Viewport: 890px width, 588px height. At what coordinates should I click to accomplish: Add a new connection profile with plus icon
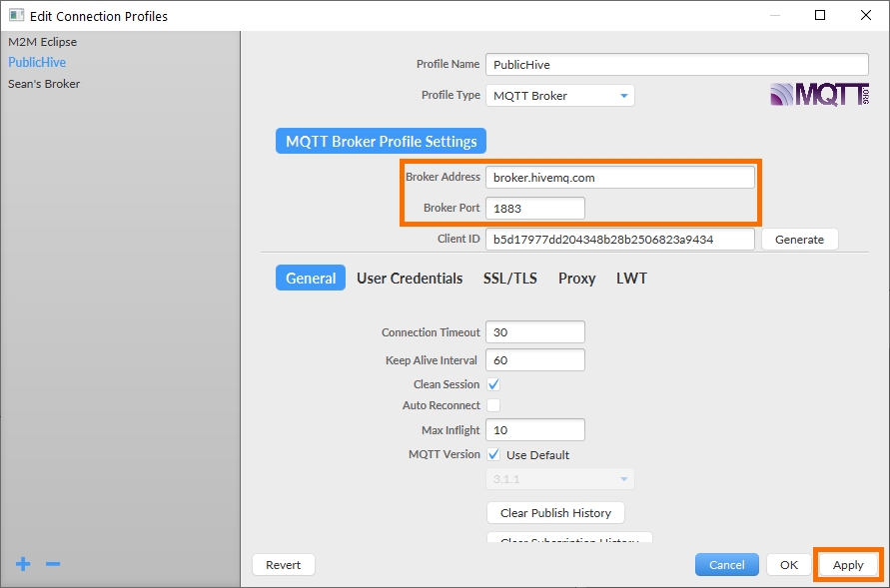pyautogui.click(x=23, y=564)
